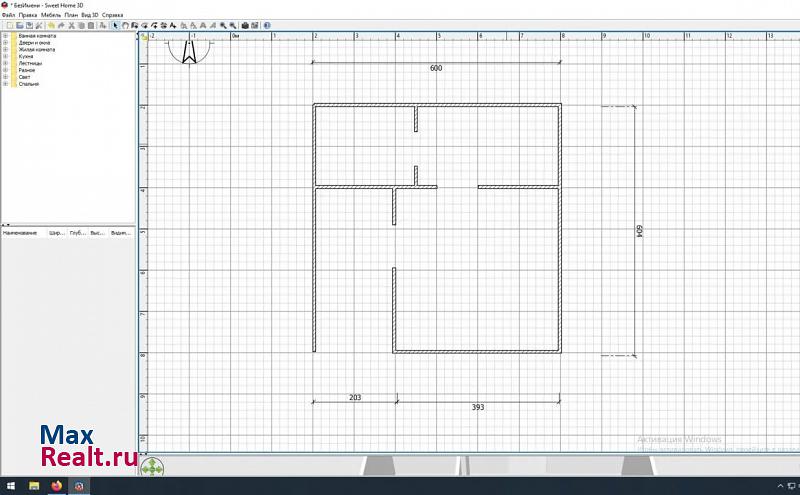Open Firefox from the Windows taskbar
The height and width of the screenshot is (495, 800).
tap(57, 486)
